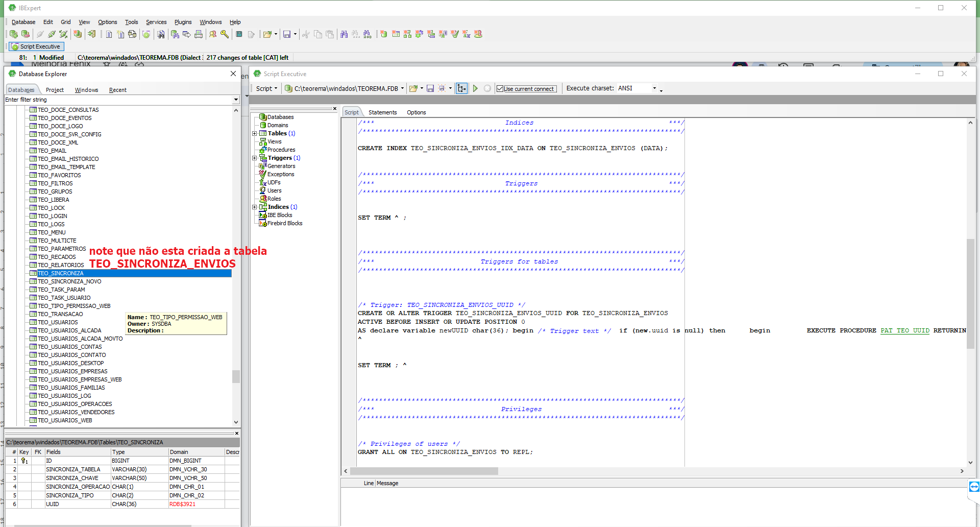Close the Database Explorer panel
This screenshot has height=527, width=980.
(x=233, y=74)
